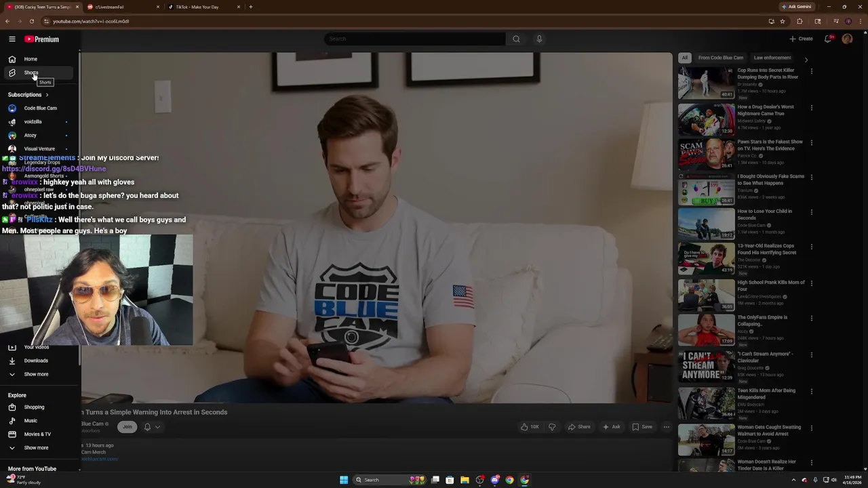Image resolution: width=868 pixels, height=488 pixels.
Task: Go to Home in the sidebar
Action: tap(40, 59)
